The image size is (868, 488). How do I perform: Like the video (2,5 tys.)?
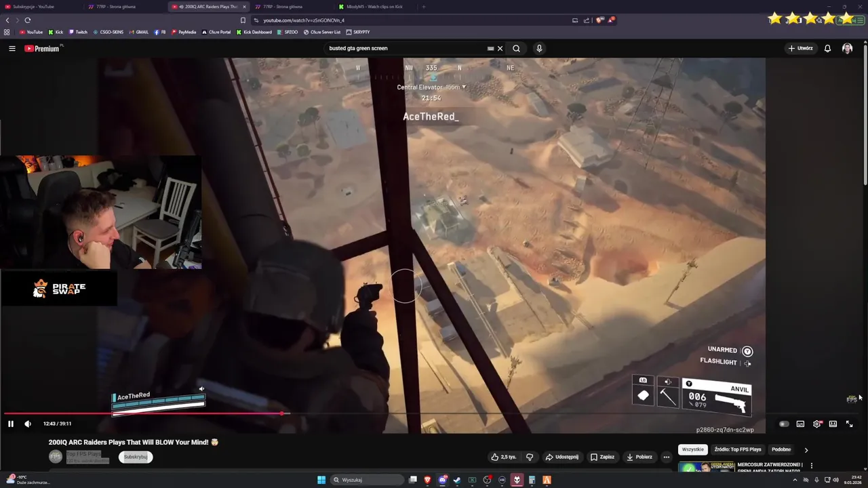coord(503,457)
